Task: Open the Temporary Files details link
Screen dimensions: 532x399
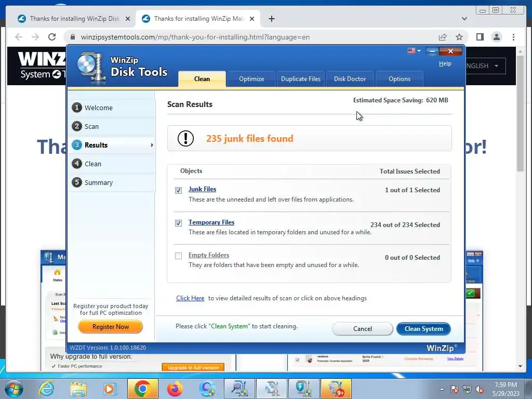Action: [211, 222]
